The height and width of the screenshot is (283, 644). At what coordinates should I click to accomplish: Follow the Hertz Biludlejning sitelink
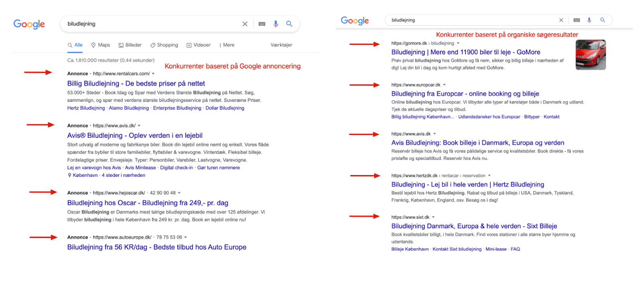pyautogui.click(x=86, y=108)
